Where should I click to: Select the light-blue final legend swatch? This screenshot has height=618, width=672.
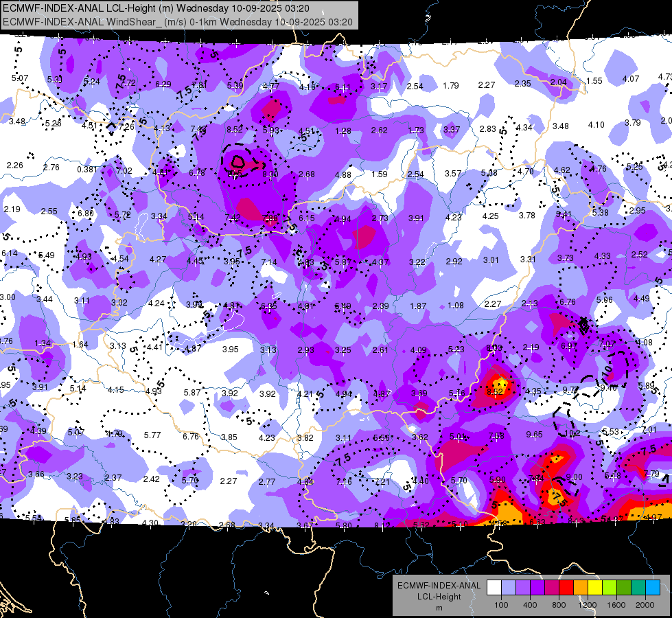tap(653, 588)
